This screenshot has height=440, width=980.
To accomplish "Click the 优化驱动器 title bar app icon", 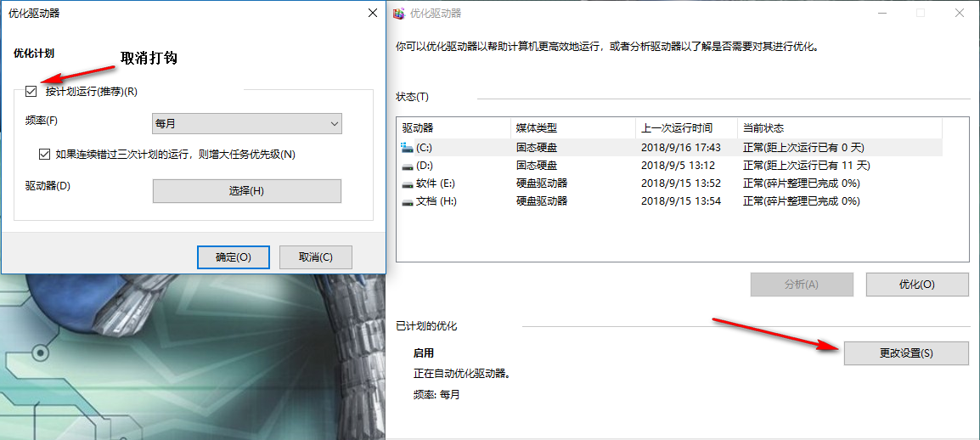I will click(399, 13).
